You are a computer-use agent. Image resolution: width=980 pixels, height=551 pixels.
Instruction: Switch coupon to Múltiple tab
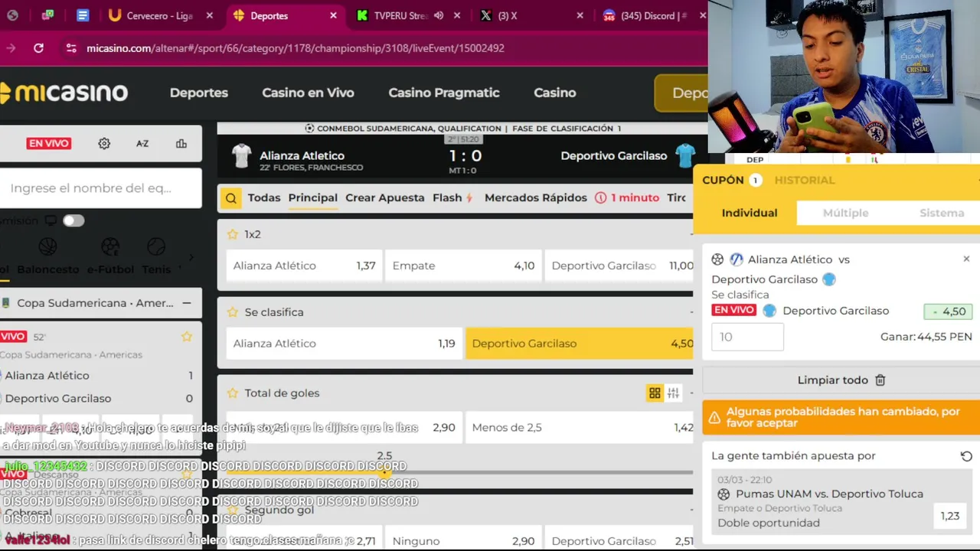pyautogui.click(x=845, y=213)
